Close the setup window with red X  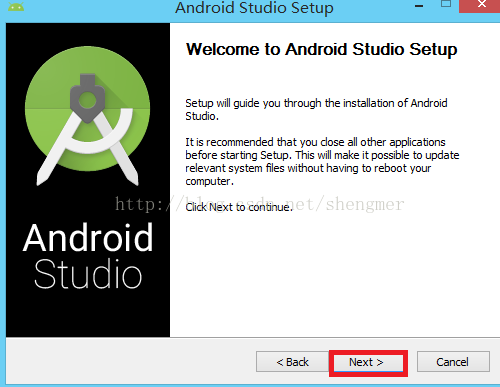click(479, 5)
